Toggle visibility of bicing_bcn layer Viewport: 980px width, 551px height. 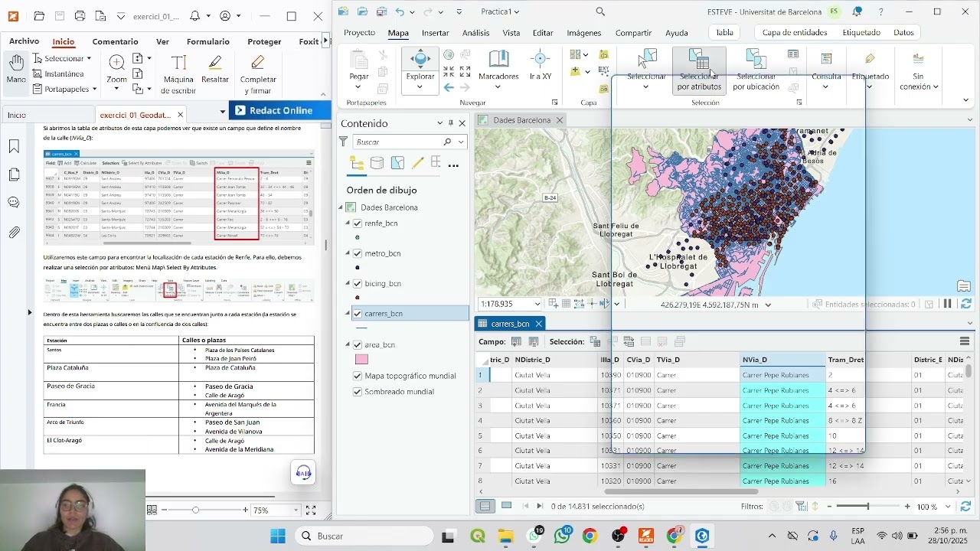[x=358, y=283]
